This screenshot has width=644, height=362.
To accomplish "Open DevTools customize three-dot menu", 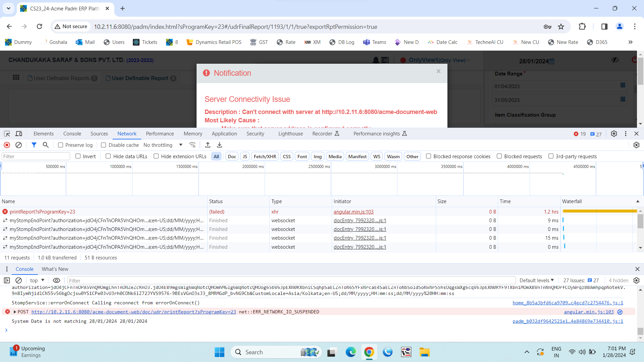I will (x=626, y=134).
